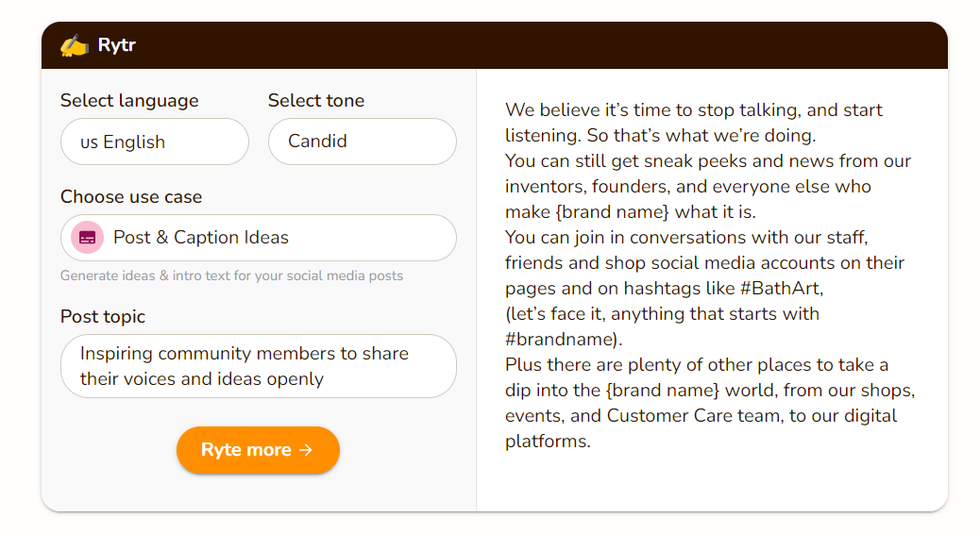Expand the Post & Caption Ideas use case selector
980x534 pixels.
click(x=259, y=238)
